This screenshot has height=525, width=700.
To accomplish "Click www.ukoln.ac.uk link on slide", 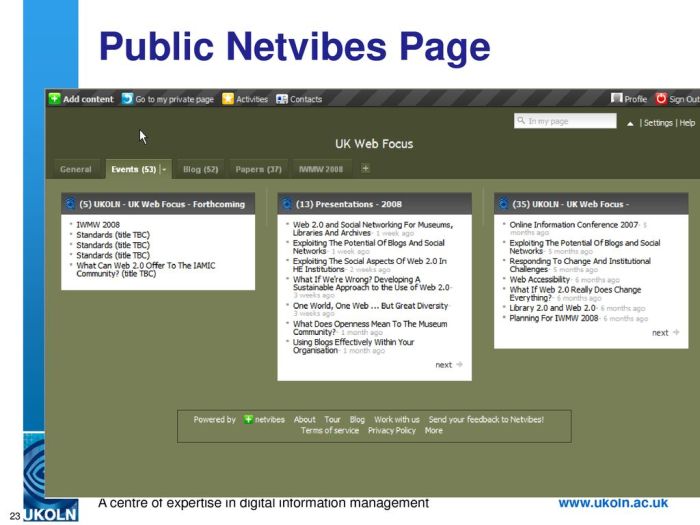I will (613, 503).
